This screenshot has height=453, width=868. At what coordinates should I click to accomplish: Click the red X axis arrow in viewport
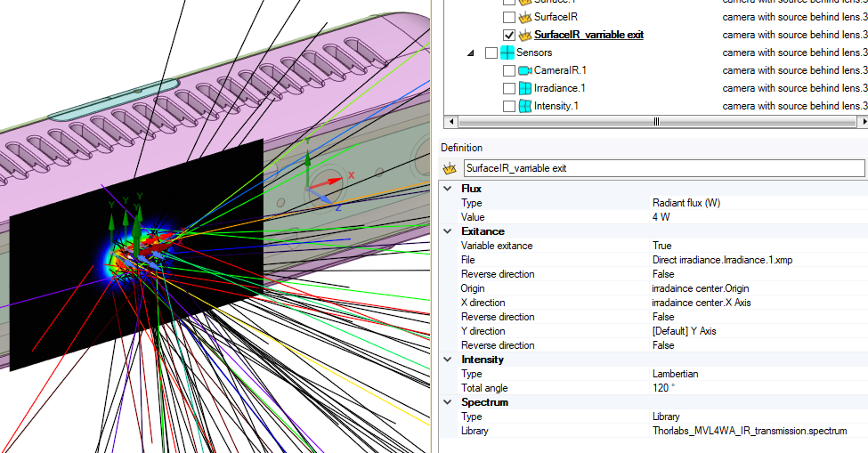[331, 181]
